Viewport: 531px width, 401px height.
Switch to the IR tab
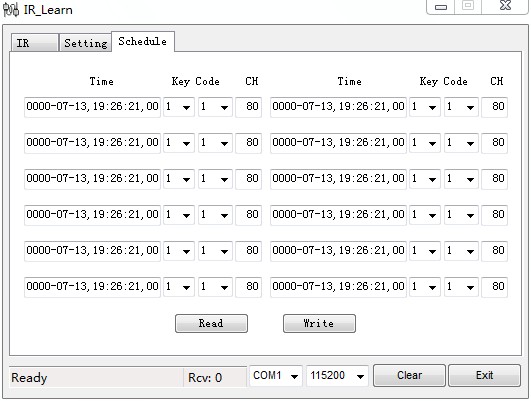[x=35, y=43]
